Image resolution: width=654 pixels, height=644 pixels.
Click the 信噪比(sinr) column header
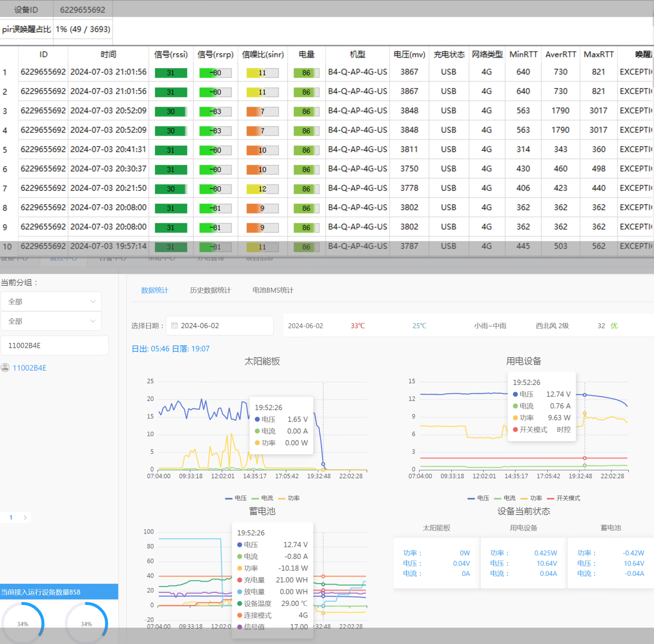(263, 54)
